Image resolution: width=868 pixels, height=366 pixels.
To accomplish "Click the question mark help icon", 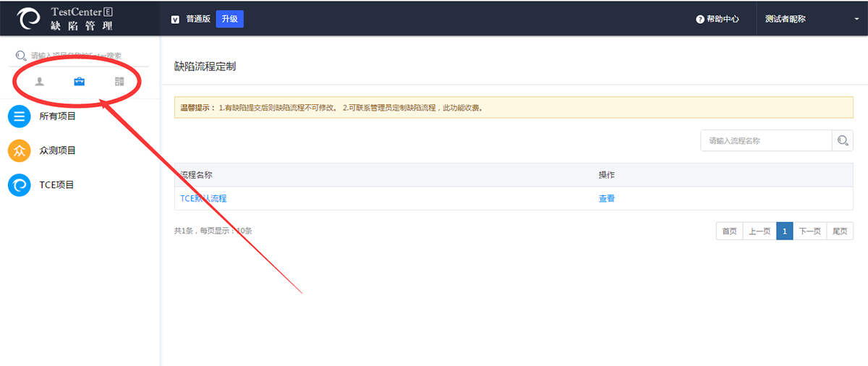I will pyautogui.click(x=700, y=20).
